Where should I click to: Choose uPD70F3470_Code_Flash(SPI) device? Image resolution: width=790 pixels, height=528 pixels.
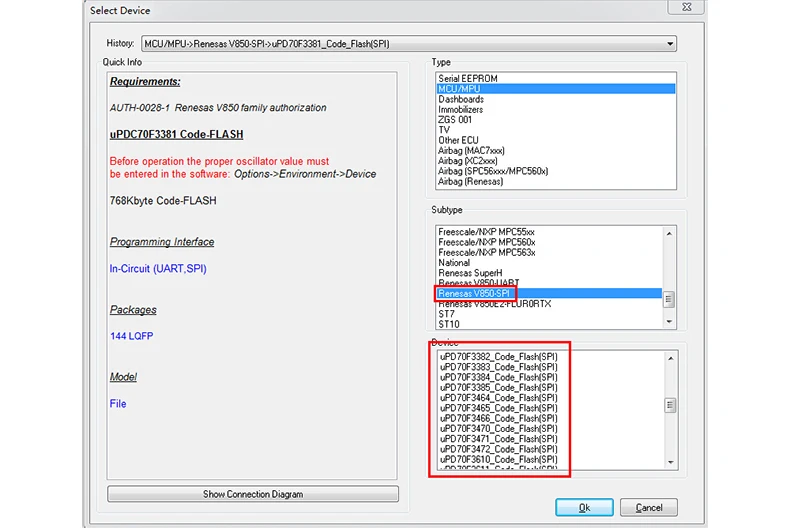pos(499,428)
